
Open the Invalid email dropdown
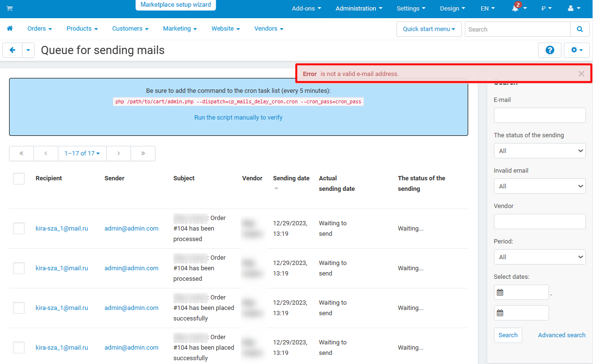[539, 186]
